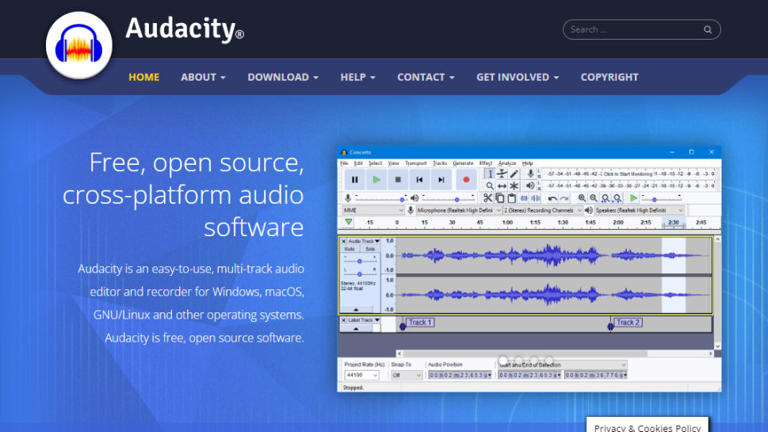
Task: Open the Transport menu
Action: pyautogui.click(x=416, y=163)
